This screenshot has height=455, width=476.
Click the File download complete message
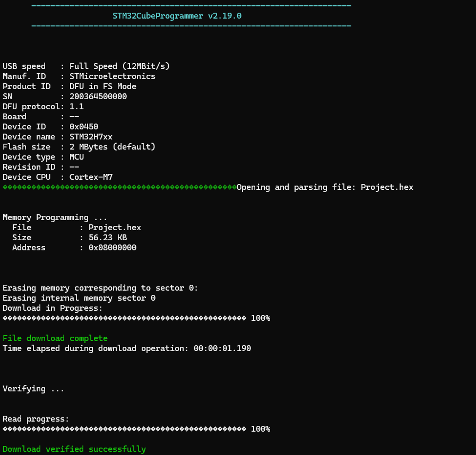pos(55,338)
